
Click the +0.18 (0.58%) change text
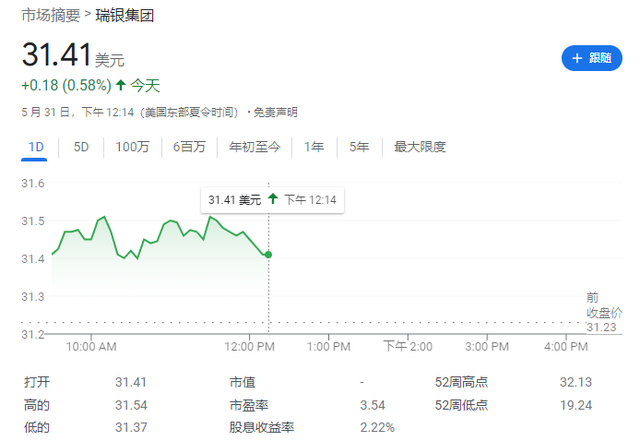tap(66, 85)
